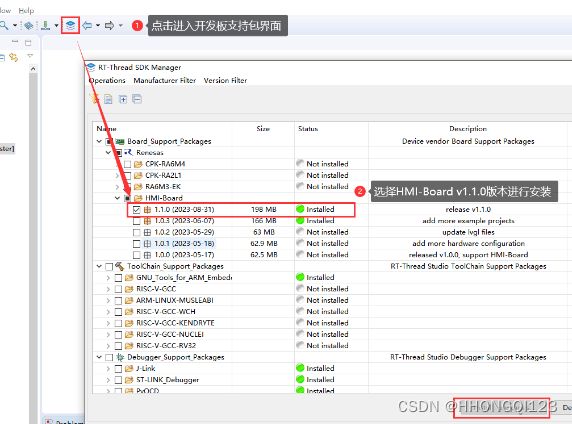Viewport: 572px width, 424px height.
Task: Click the Size column header
Action: [x=263, y=128]
